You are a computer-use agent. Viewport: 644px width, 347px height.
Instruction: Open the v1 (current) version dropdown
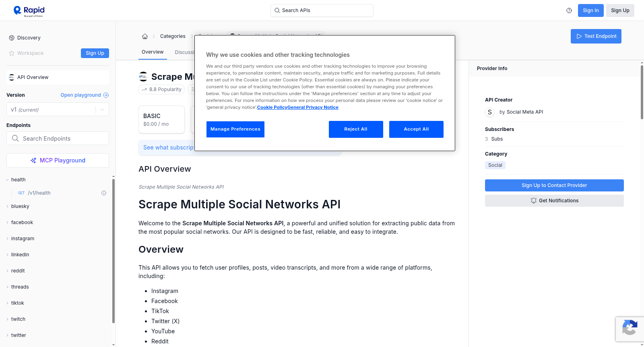pos(58,110)
